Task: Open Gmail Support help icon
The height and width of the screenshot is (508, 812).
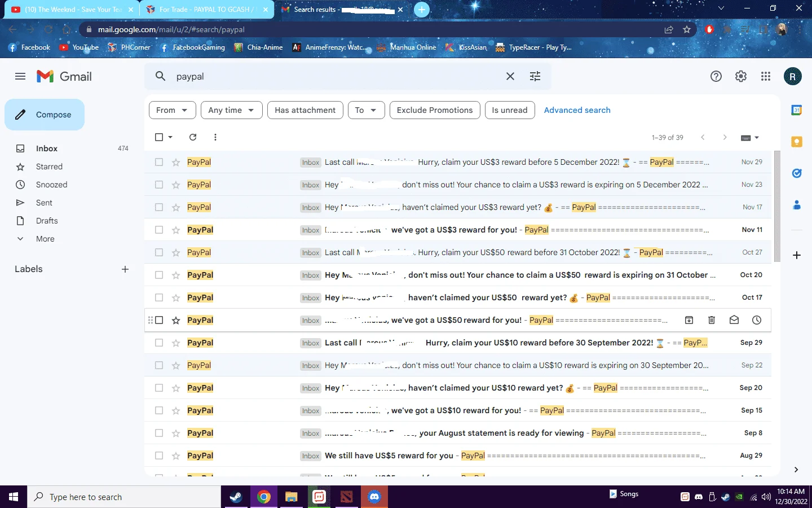Action: (x=716, y=76)
